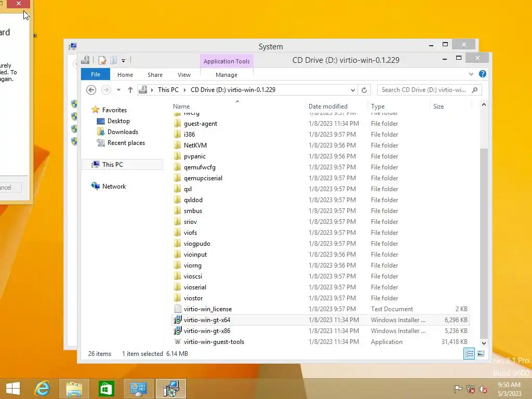Image resolution: width=532 pixels, height=399 pixels.
Task: Open Explorer Help question mark icon
Action: pos(483,74)
